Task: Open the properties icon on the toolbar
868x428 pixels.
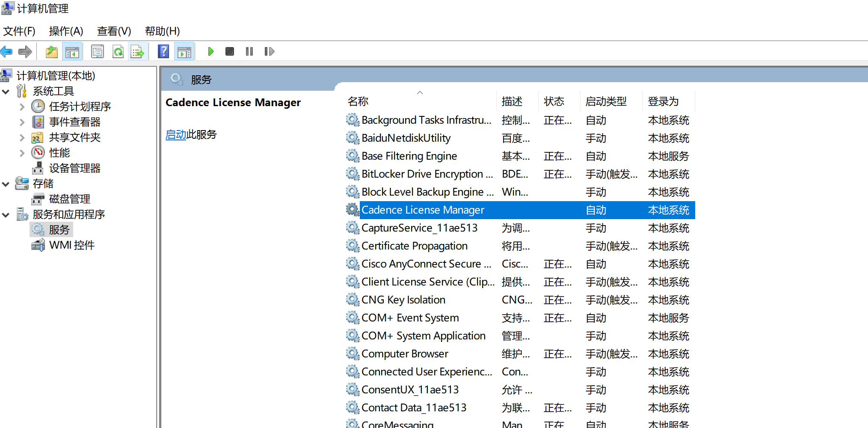Action: (x=97, y=51)
